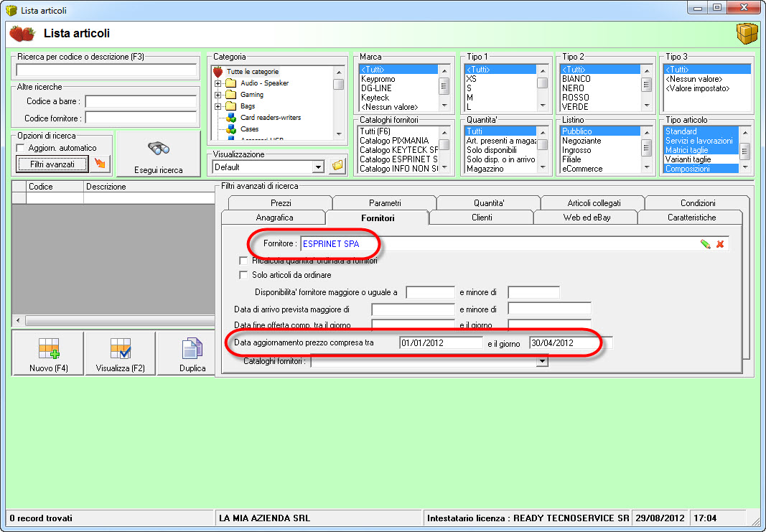
Task: Click the Duplica button label
Action: click(x=192, y=368)
